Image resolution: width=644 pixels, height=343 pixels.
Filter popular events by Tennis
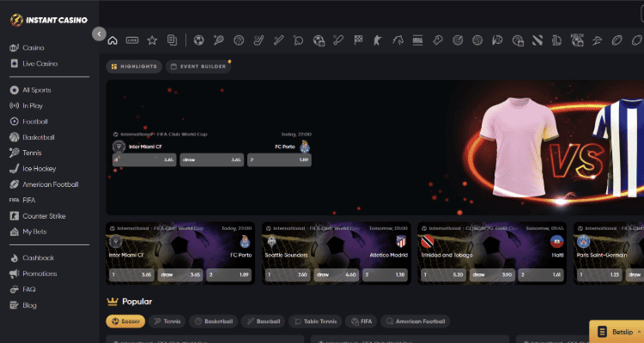(167, 322)
